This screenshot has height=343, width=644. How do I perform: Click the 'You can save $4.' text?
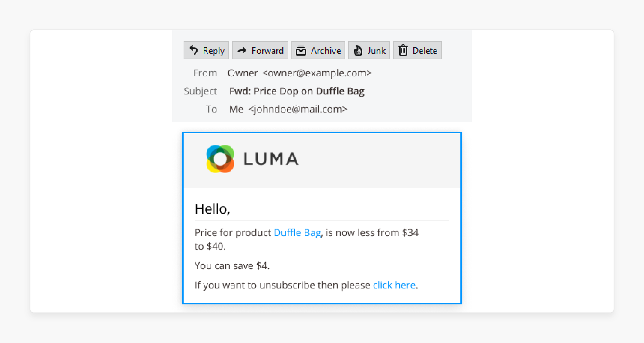232,266
